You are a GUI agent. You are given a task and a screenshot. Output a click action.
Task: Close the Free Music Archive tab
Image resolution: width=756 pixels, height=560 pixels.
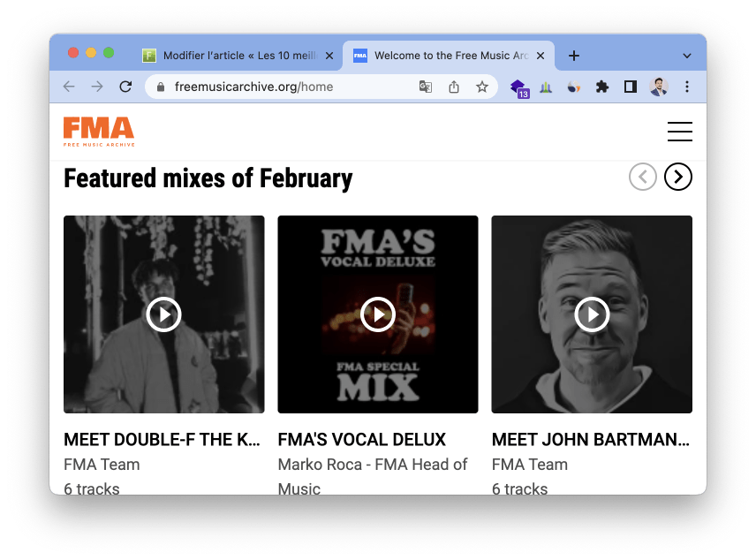coord(541,56)
